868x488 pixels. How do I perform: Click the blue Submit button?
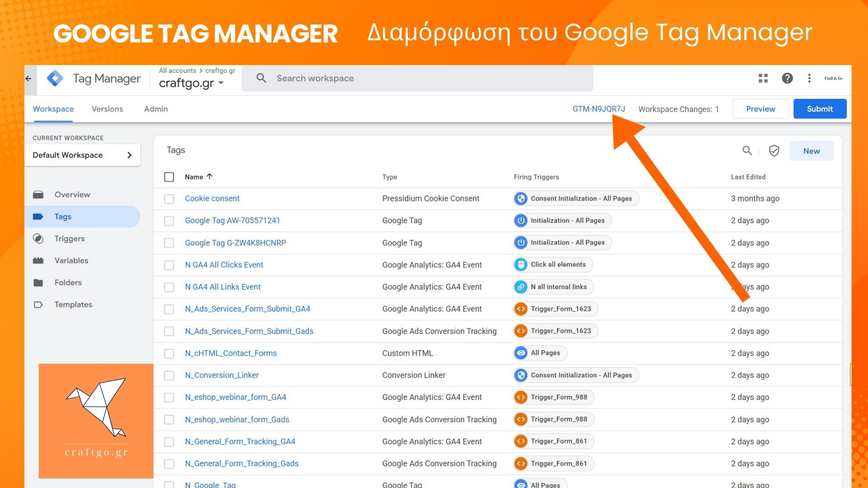pos(820,109)
